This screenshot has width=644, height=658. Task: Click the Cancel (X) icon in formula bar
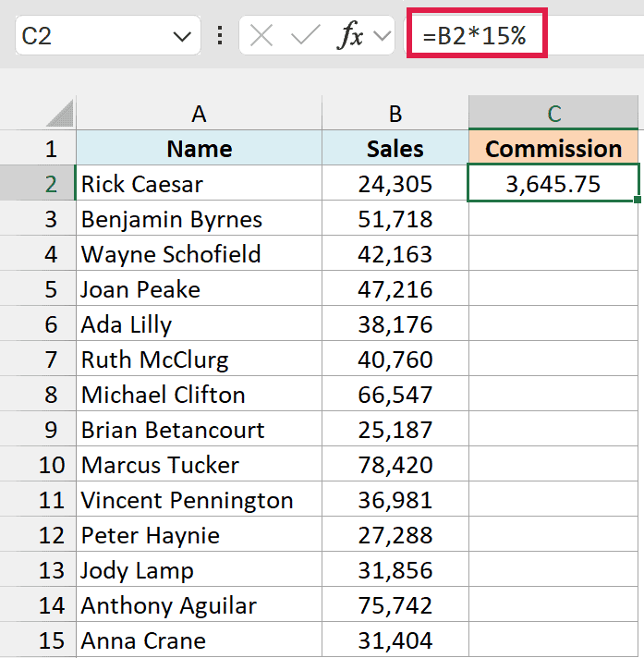[261, 35]
